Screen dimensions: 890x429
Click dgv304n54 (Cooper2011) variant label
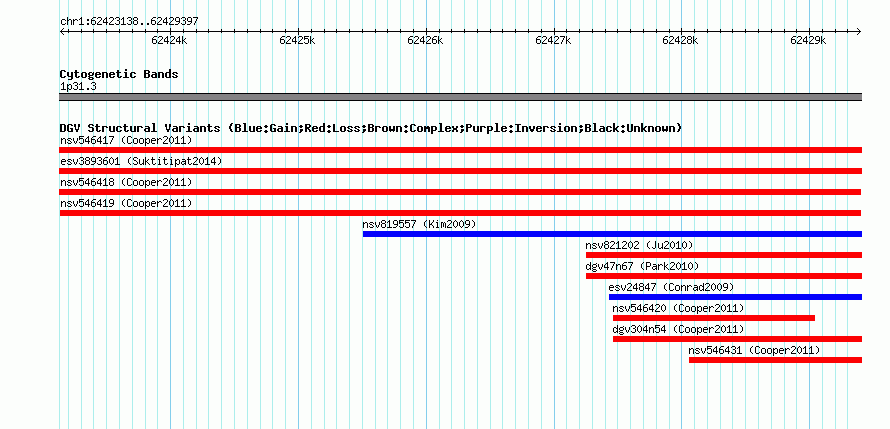click(x=678, y=329)
